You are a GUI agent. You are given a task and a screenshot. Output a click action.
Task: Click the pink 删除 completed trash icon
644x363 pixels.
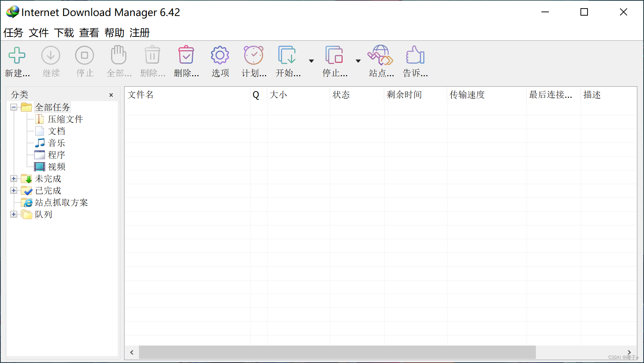tap(186, 55)
